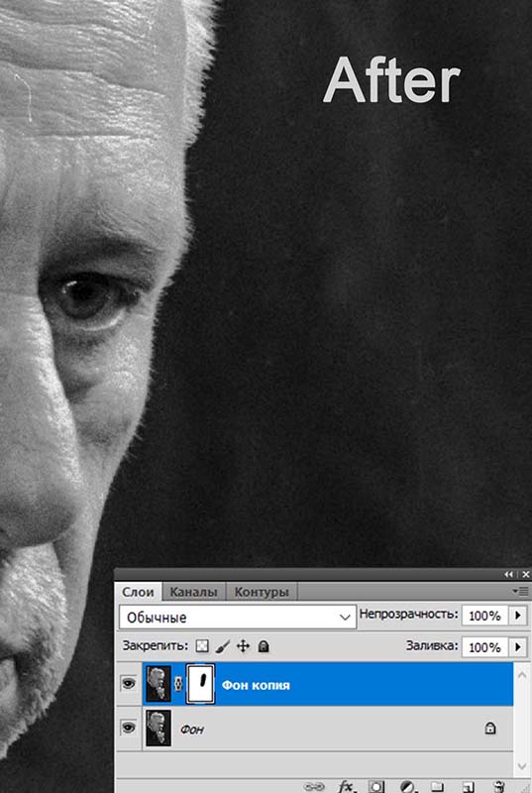Open the fx layer style menu
The image size is (532, 793).
tap(346, 786)
